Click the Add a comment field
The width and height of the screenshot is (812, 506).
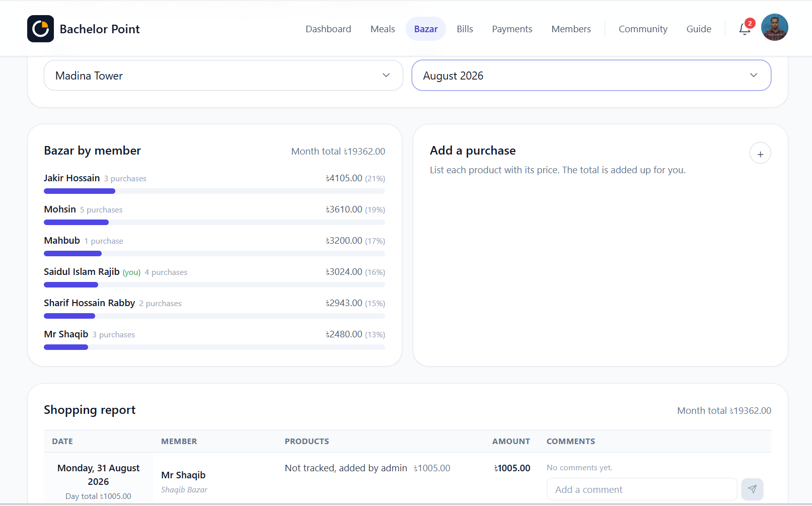coord(642,489)
